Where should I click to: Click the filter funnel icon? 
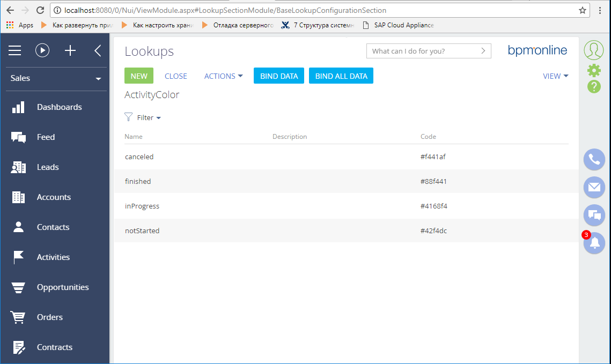pyautogui.click(x=128, y=117)
